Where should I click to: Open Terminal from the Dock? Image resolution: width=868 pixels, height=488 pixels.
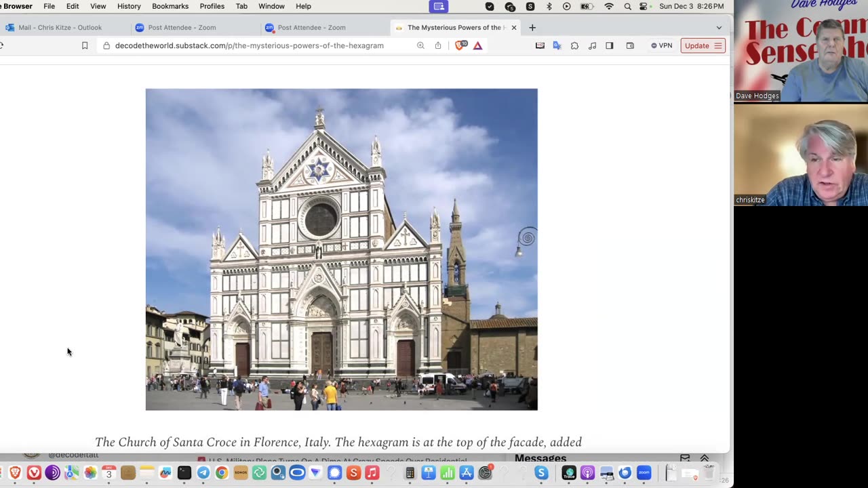coord(184,473)
